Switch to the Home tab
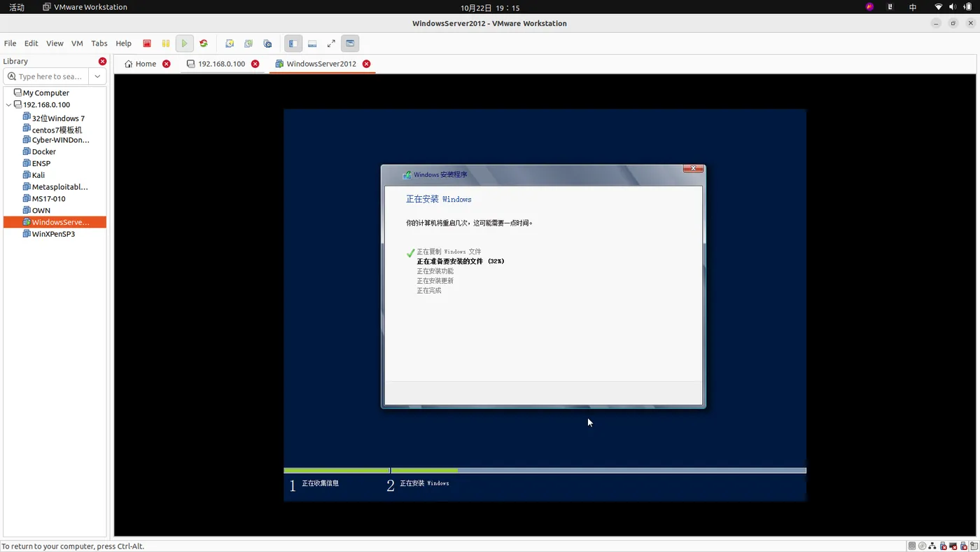 pyautogui.click(x=141, y=64)
